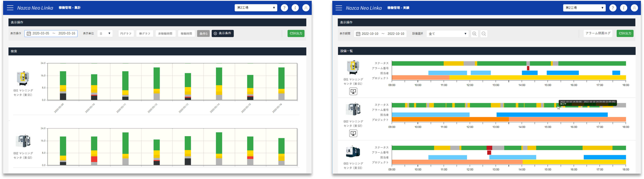Viewport: 644px width, 179px height.
Task: Click 002 machine thumbnail in bar chart panel
Action: coord(23,141)
